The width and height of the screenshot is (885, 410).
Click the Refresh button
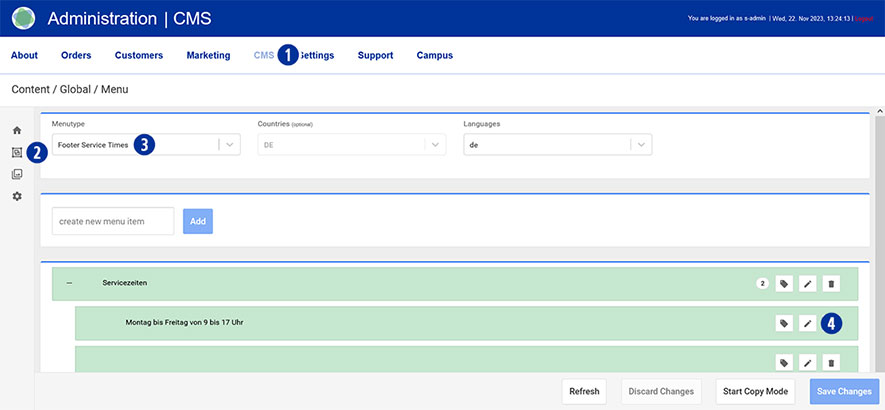[x=583, y=391]
